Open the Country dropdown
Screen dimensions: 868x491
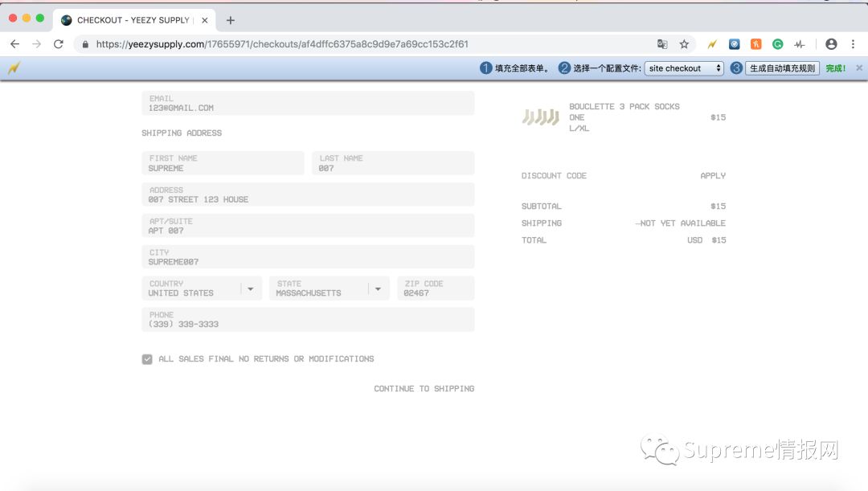click(x=202, y=288)
